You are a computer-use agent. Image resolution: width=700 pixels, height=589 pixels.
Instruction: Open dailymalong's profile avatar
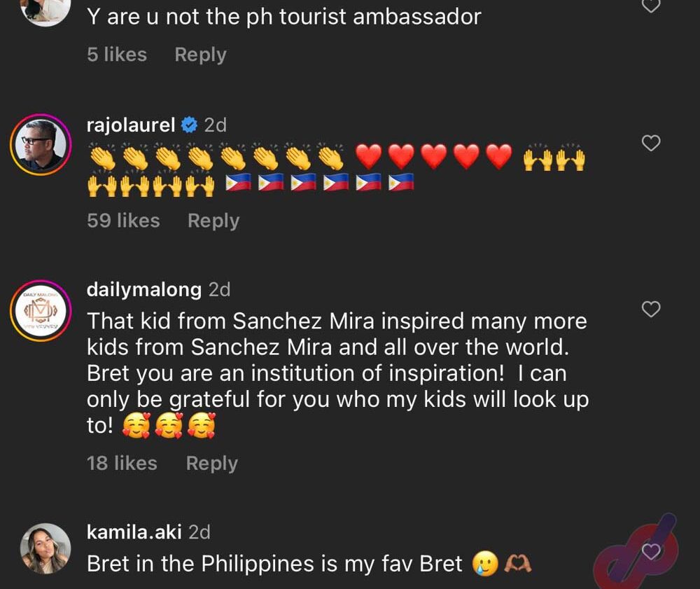41,310
